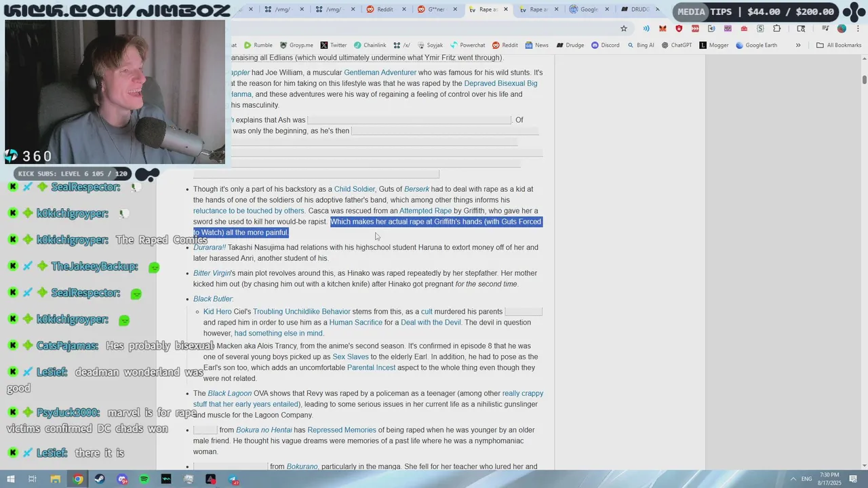Open the Black Lagoon link
This screenshot has height=488, width=868.
(229, 393)
